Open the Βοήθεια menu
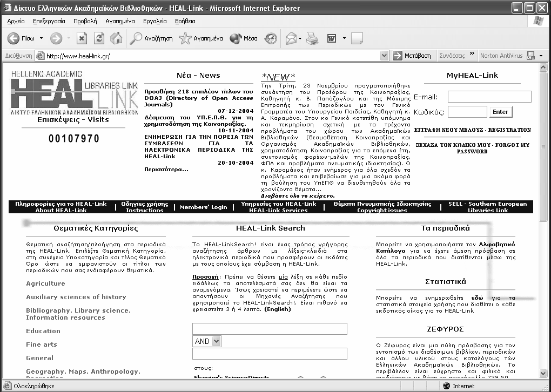 pyautogui.click(x=185, y=21)
